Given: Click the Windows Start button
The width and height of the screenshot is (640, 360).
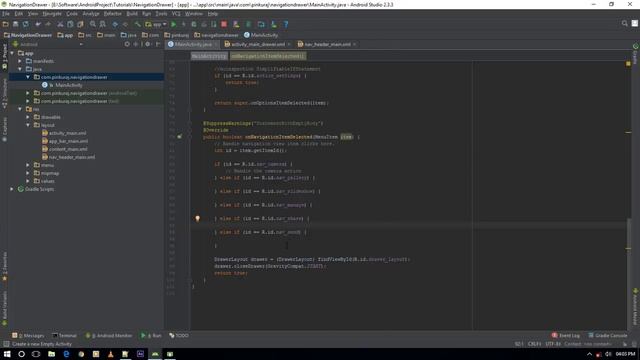Looking at the screenshot, I should point(7,354).
